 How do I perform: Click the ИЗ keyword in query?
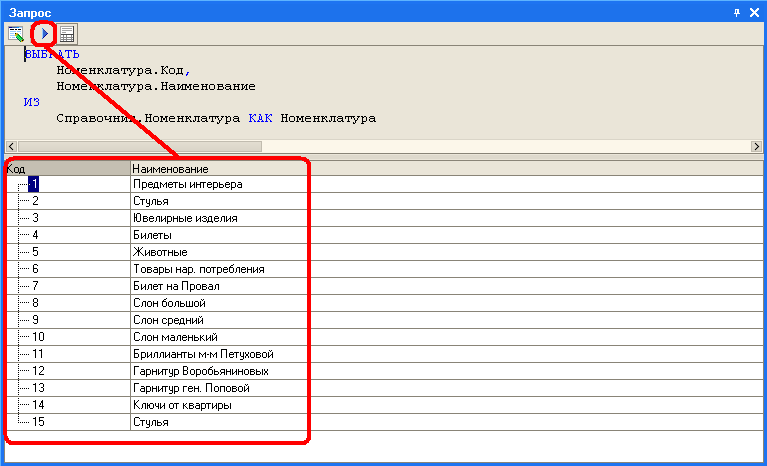point(32,102)
